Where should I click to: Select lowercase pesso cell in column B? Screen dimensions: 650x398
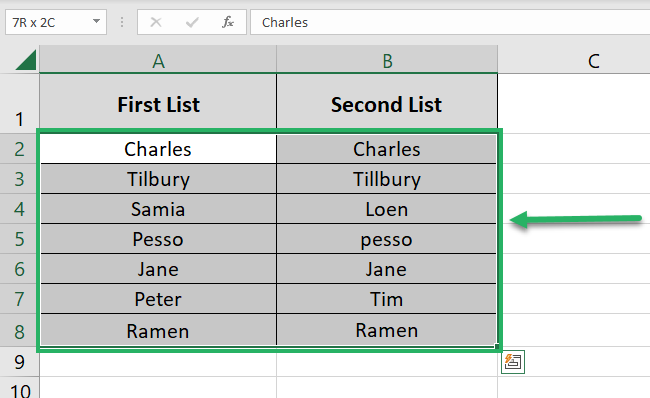click(x=386, y=239)
